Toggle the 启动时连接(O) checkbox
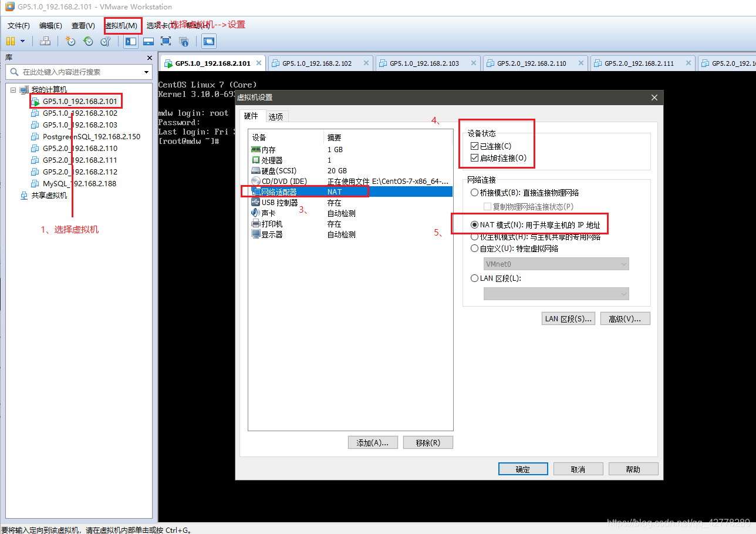Image resolution: width=756 pixels, height=534 pixels. [475, 158]
